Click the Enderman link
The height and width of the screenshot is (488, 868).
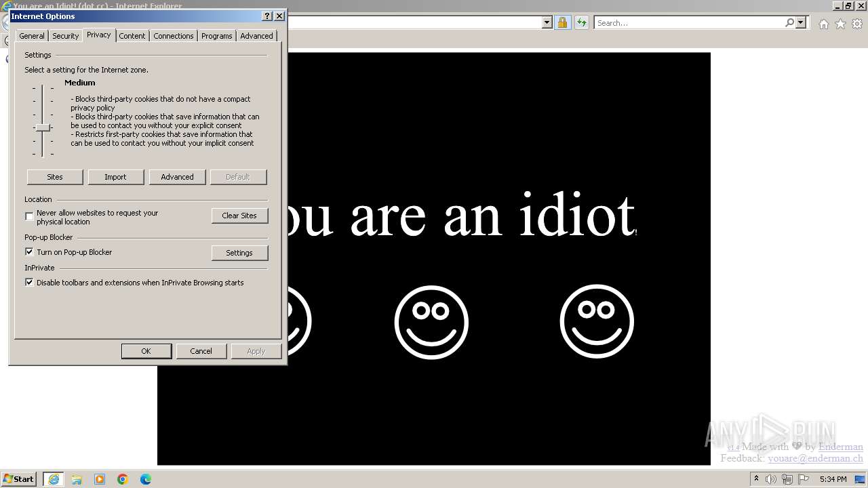(x=841, y=447)
